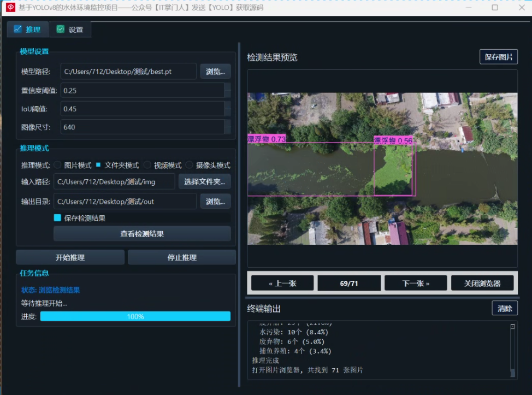The image size is (532, 395).
Task: Start inference with 开始推理 button
Action: [x=70, y=257]
